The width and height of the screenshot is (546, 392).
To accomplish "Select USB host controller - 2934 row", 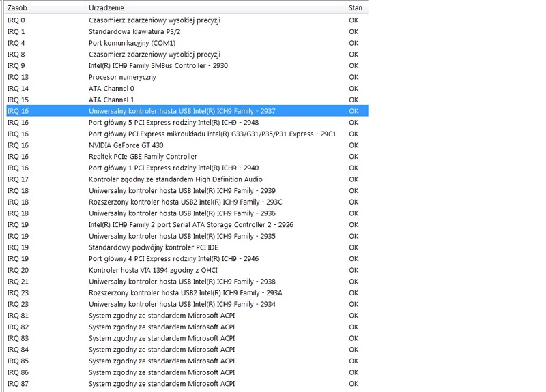I will pos(187,304).
